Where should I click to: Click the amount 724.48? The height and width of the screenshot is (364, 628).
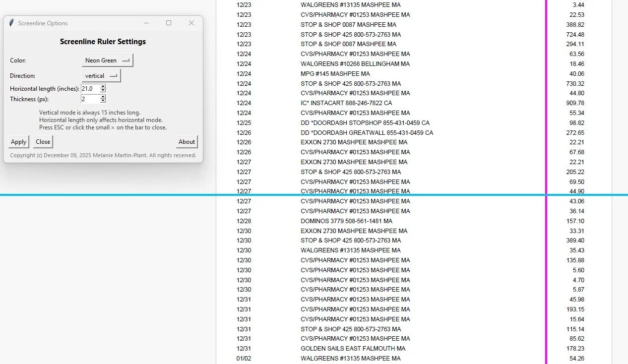(575, 34)
